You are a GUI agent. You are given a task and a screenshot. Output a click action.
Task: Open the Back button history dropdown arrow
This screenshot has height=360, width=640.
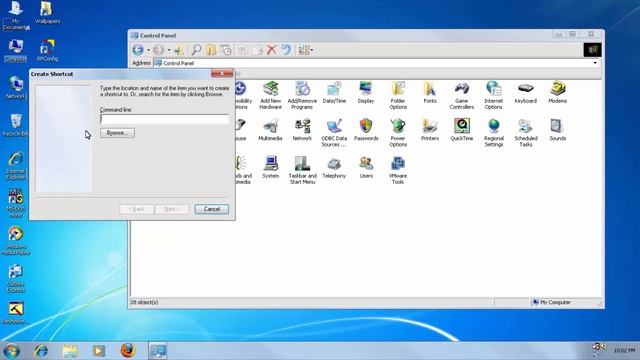pos(148,50)
